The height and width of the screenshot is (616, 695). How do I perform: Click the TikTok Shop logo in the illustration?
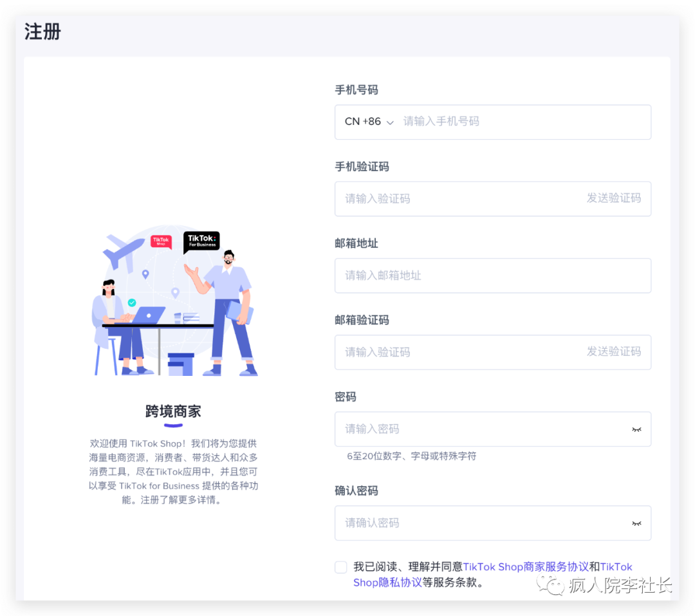(x=161, y=243)
